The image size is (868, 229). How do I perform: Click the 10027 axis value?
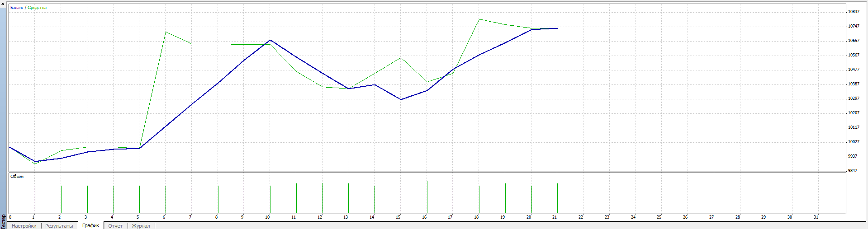point(854,142)
